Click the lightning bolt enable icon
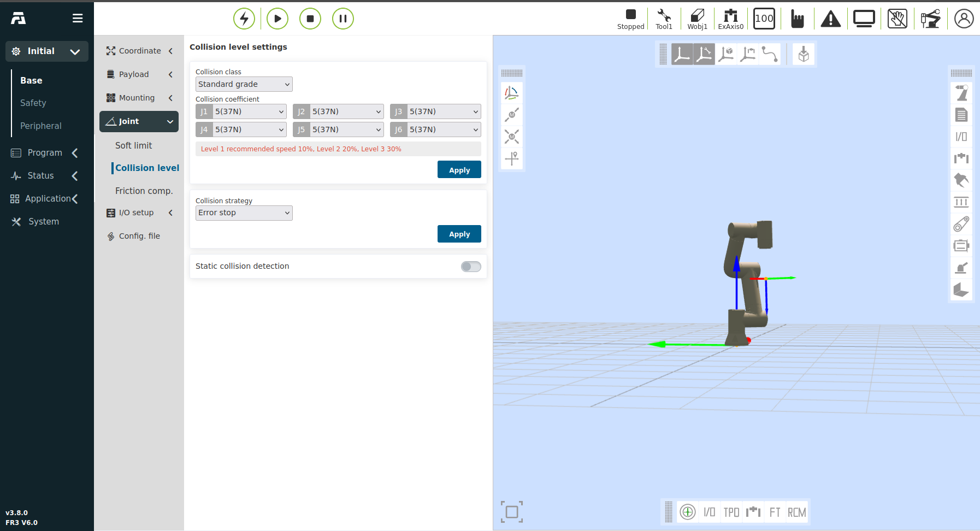This screenshot has width=980, height=531. coord(244,19)
